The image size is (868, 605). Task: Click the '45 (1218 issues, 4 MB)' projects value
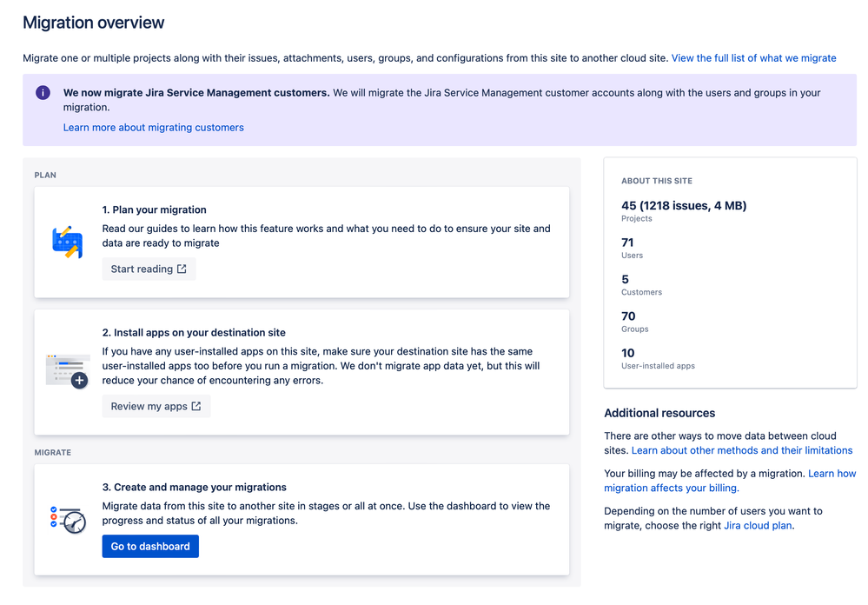(x=684, y=205)
